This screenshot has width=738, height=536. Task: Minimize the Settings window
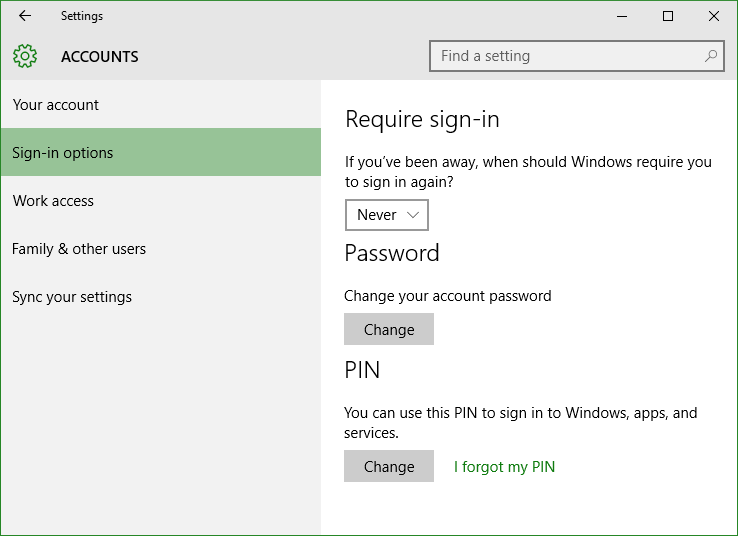(x=622, y=16)
